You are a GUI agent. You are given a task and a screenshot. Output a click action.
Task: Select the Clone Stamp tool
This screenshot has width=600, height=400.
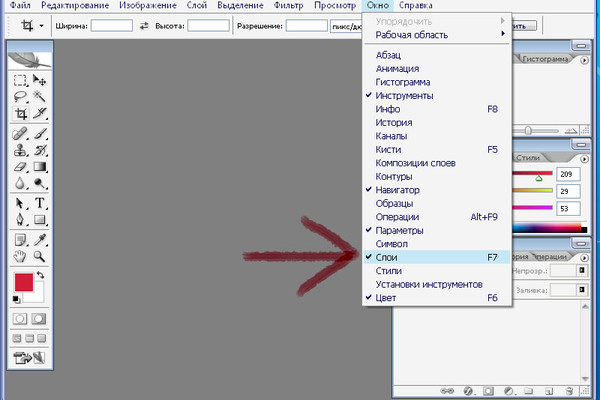(20, 150)
